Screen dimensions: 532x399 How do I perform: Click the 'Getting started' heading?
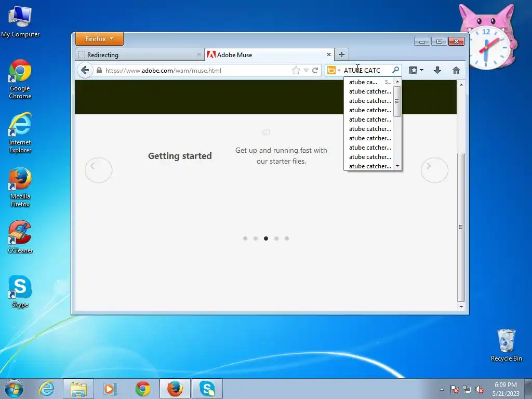point(180,156)
